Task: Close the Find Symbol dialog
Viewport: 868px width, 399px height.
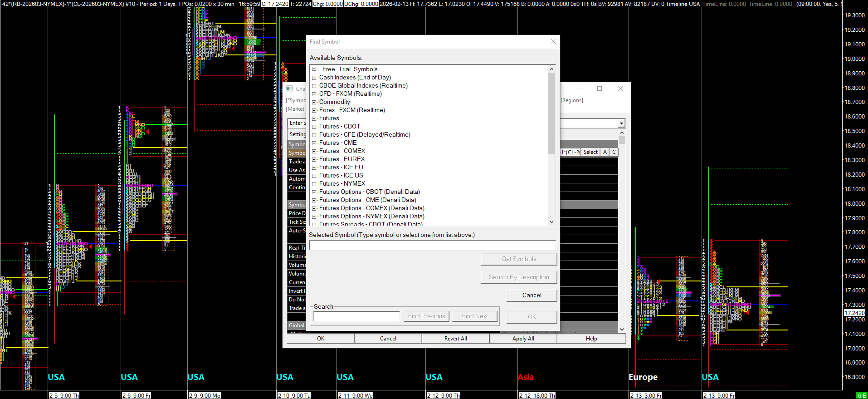Action: pyautogui.click(x=553, y=41)
